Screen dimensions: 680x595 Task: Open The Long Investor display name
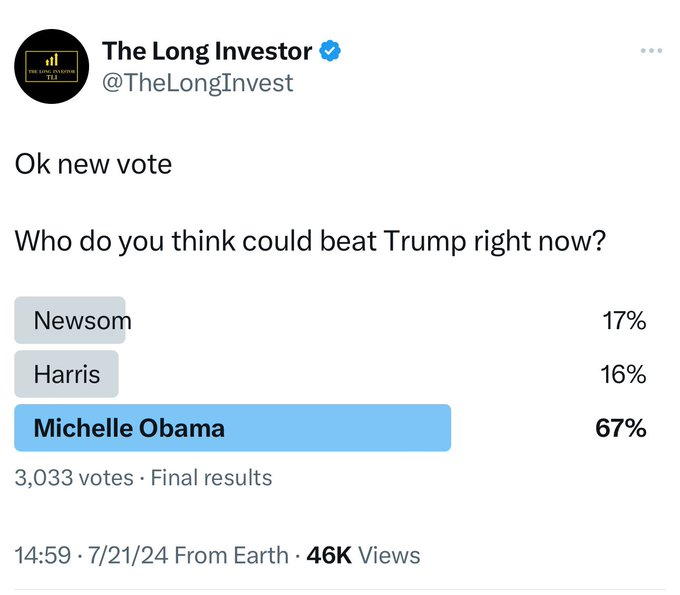(207, 50)
